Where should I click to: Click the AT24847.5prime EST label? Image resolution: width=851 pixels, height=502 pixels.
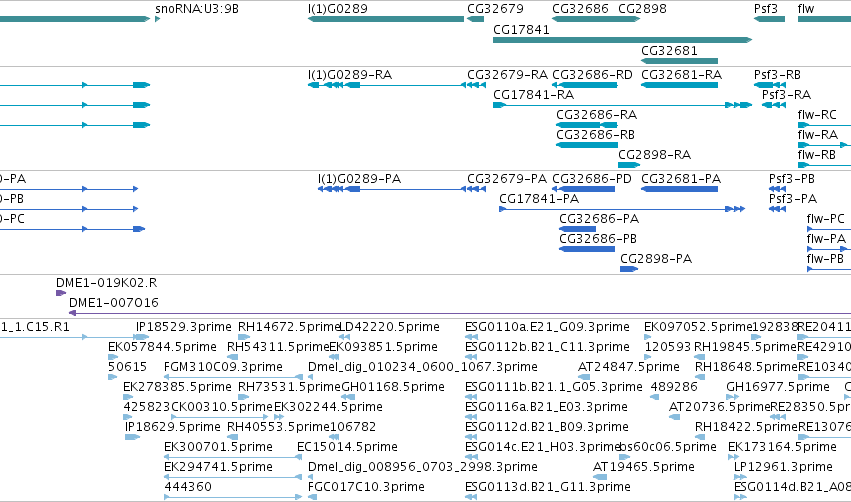(x=628, y=367)
